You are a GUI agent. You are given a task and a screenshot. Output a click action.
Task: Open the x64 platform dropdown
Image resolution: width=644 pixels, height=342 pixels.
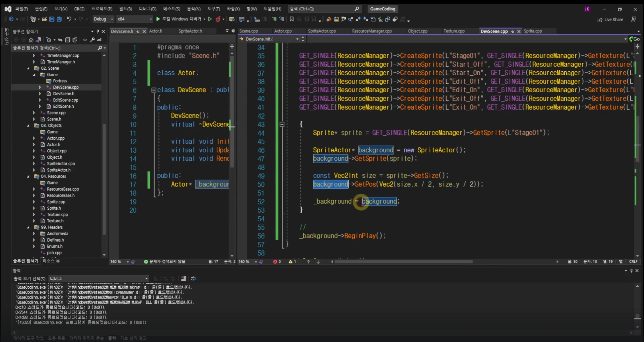[x=135, y=19]
